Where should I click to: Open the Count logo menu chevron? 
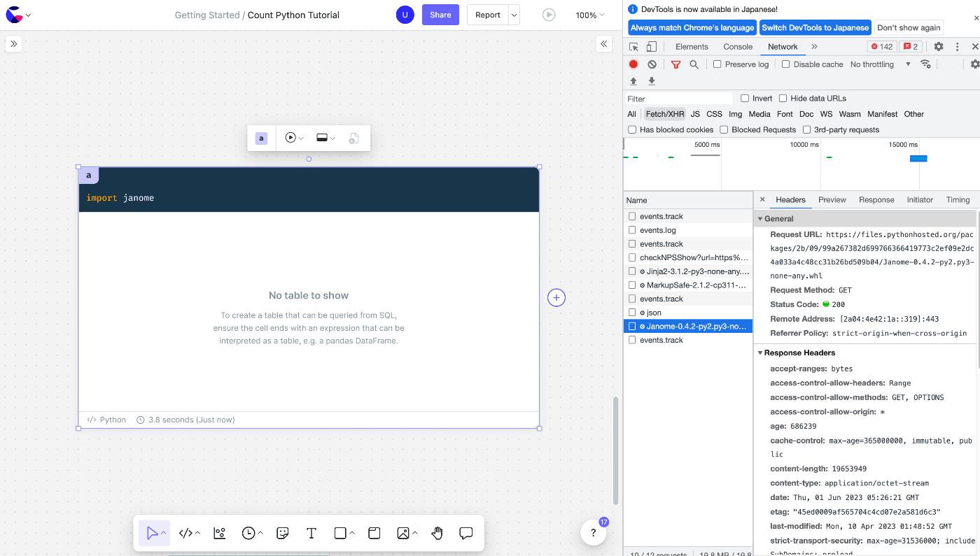(28, 15)
